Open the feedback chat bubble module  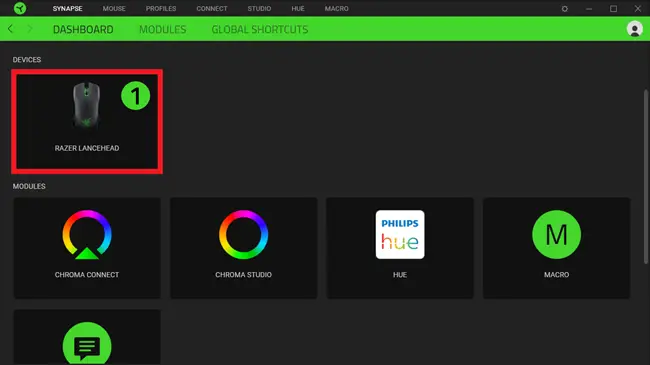point(87,343)
